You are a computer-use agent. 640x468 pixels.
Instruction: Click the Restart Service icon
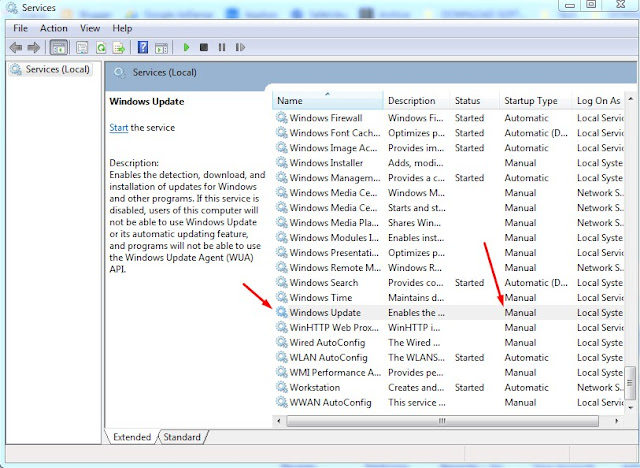pos(240,47)
